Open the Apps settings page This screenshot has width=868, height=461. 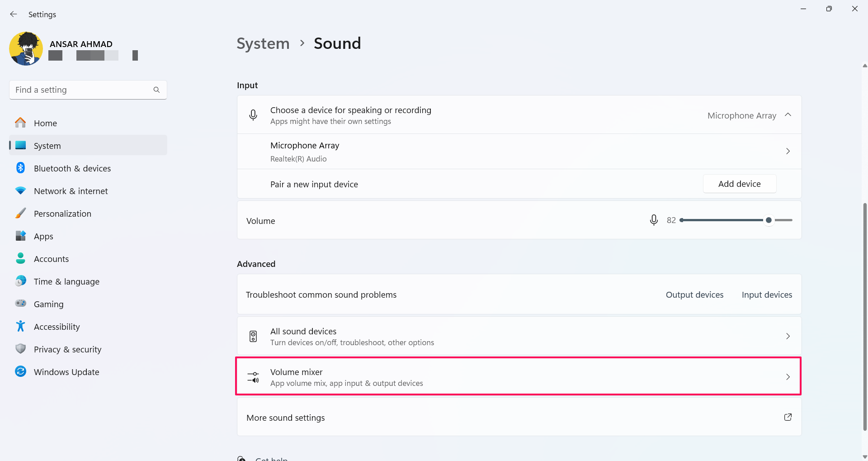(88, 236)
